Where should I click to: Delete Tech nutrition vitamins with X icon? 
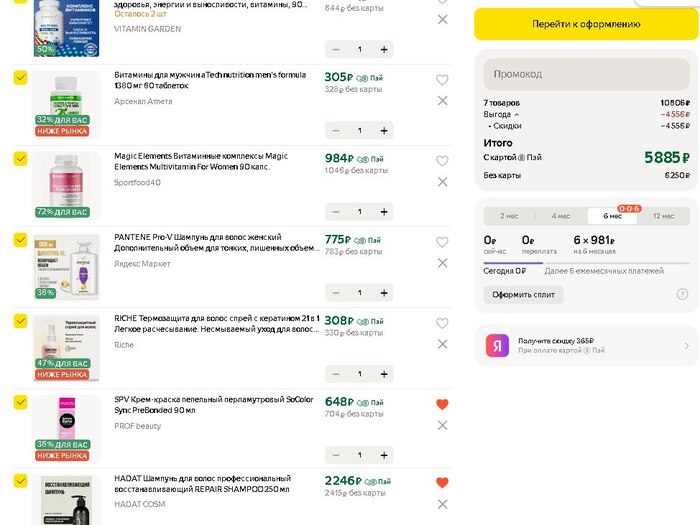click(442, 101)
